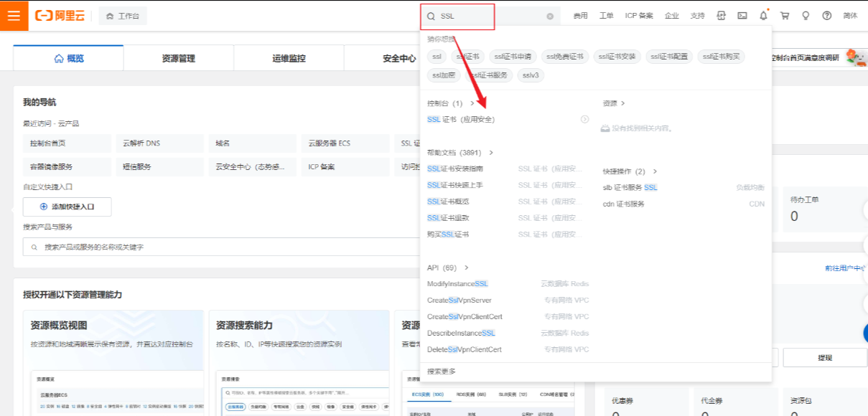The height and width of the screenshot is (416, 868).
Task: Open SSL 证书 (应用安全) console result
Action: tap(461, 119)
